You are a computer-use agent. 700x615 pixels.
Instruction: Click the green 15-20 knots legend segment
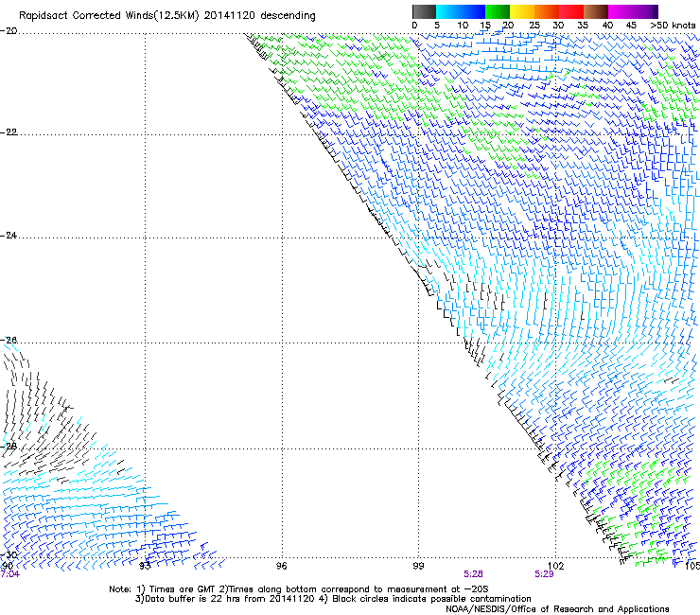[x=498, y=11]
